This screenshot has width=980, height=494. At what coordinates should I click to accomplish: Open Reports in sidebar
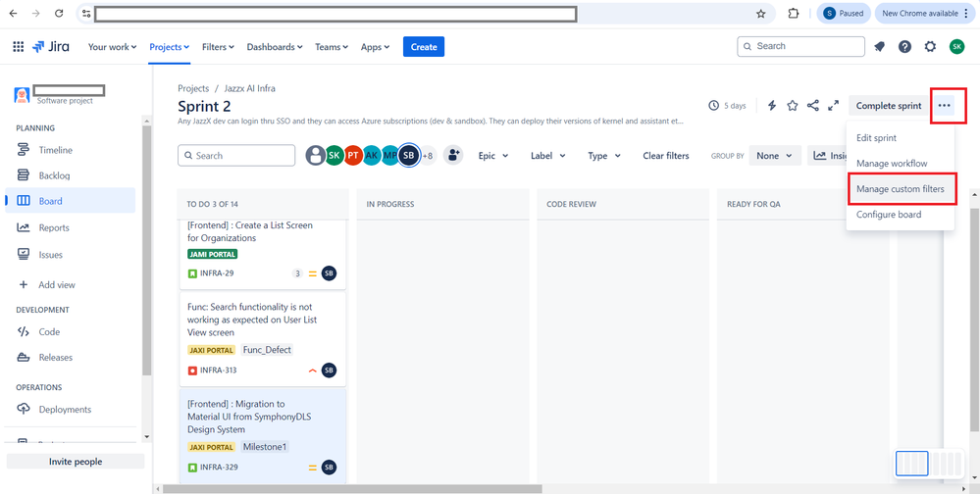[70, 228]
